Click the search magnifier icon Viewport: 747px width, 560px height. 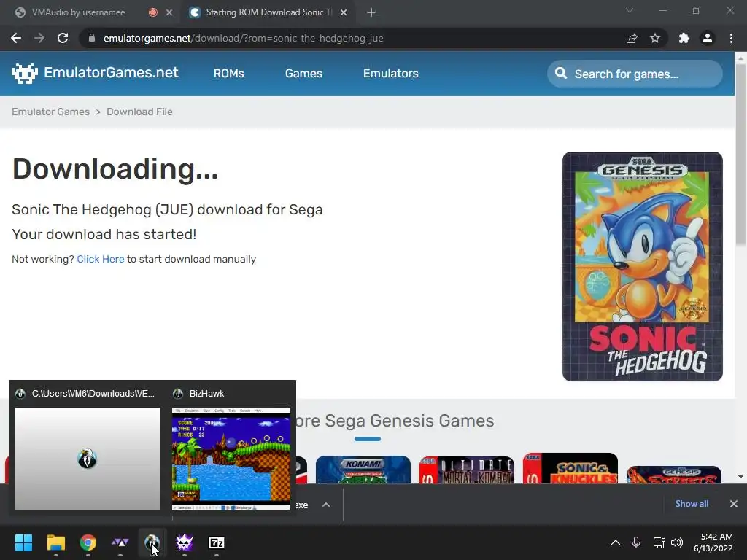(x=561, y=74)
